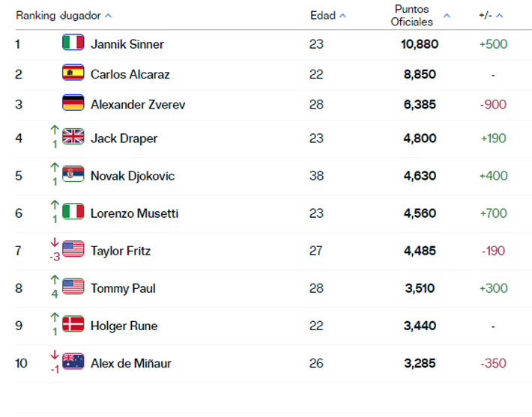Sort by the +/- column chevron
Viewport: 532px width, 417px height.
point(500,16)
